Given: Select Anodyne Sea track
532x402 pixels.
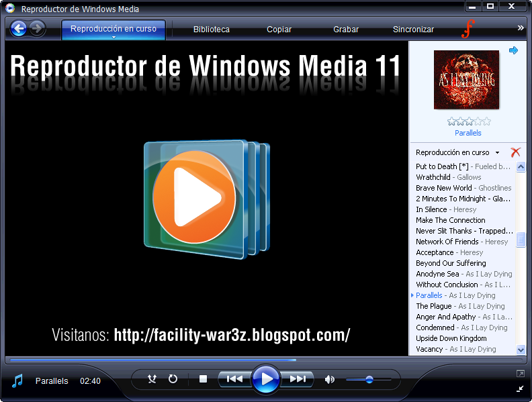Looking at the screenshot, I should click(463, 274).
